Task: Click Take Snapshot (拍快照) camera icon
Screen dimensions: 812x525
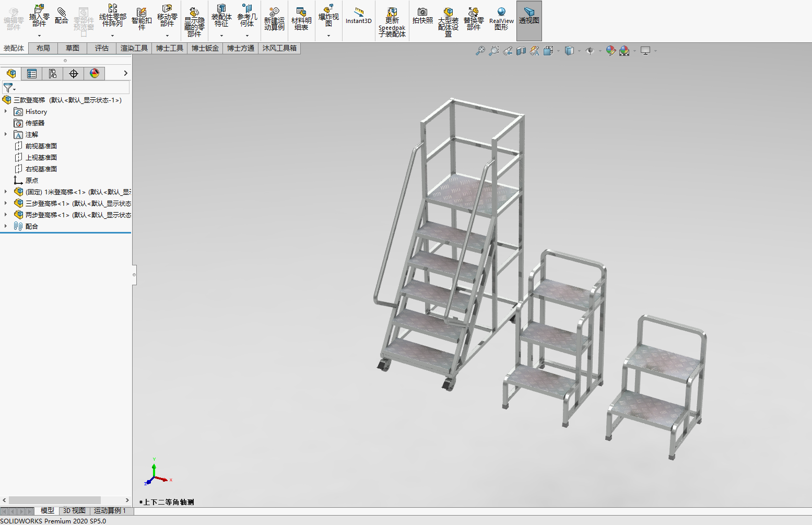Action: pyautogui.click(x=422, y=16)
